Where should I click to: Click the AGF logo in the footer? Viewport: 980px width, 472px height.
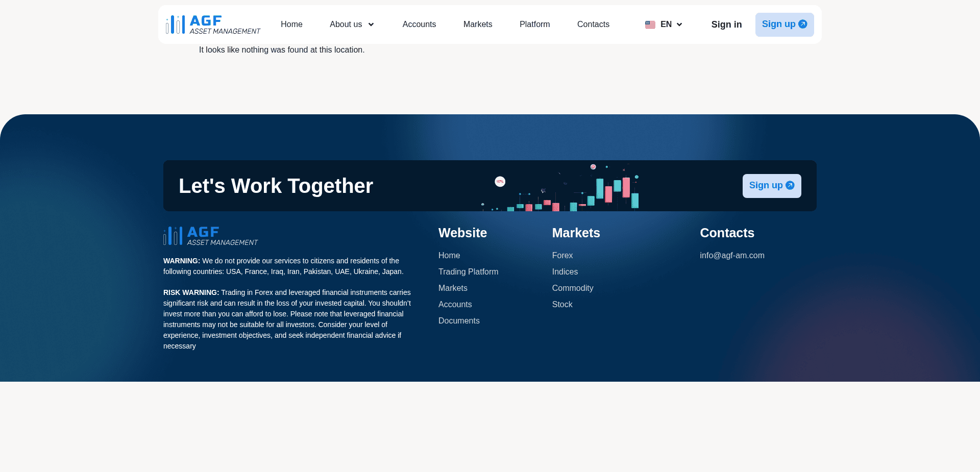[x=210, y=235]
